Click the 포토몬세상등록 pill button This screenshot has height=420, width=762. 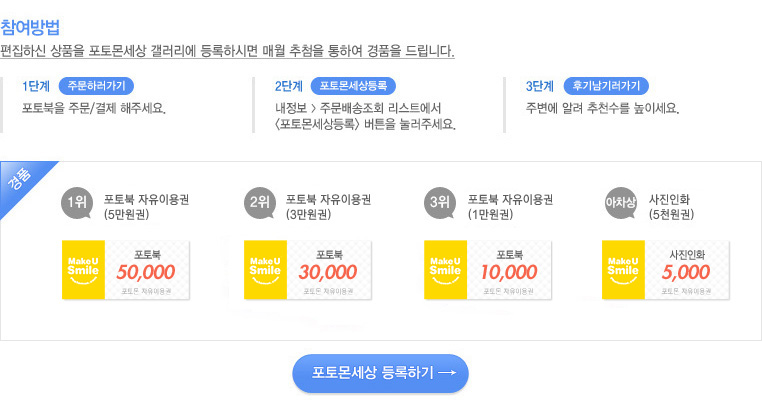(x=353, y=86)
